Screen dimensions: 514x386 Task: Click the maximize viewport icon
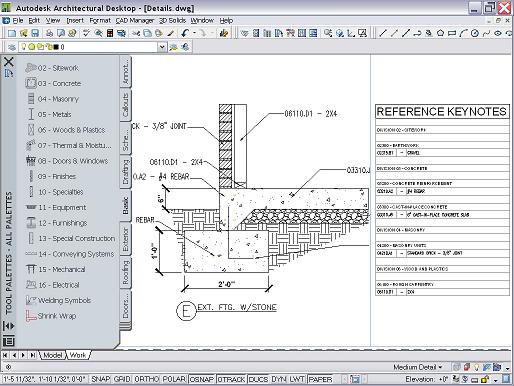coord(355,379)
